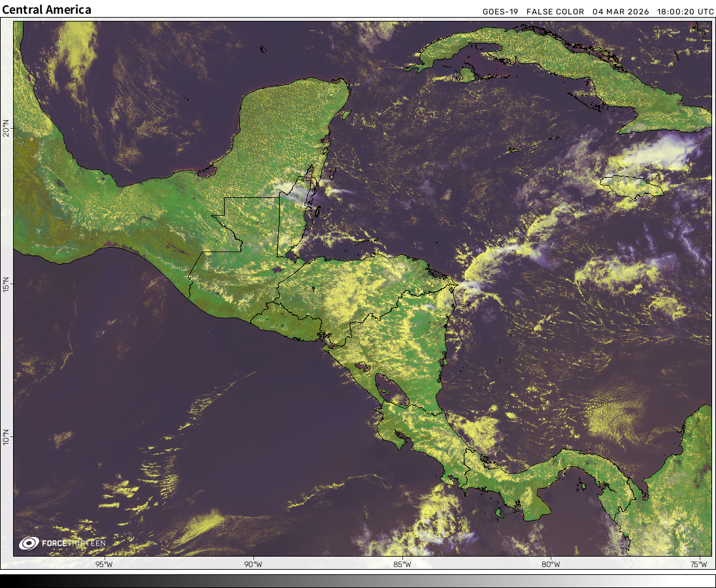Click the 15°N latitude label
716x588 pixels.
tap(6, 286)
